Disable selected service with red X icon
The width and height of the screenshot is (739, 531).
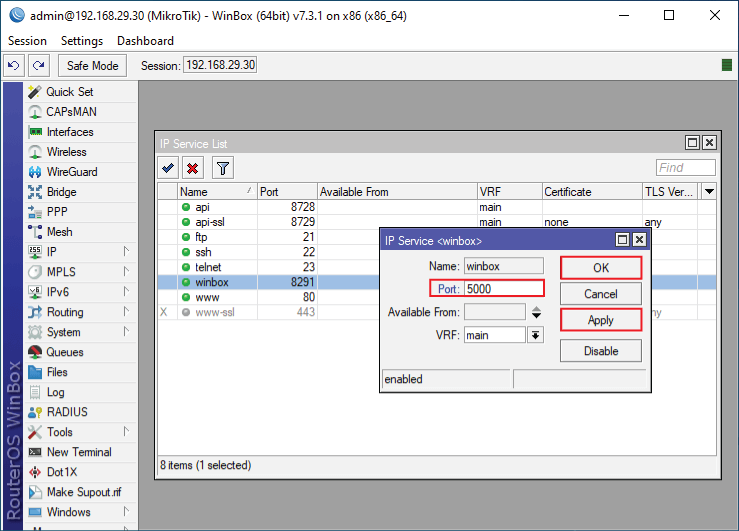coord(193,168)
